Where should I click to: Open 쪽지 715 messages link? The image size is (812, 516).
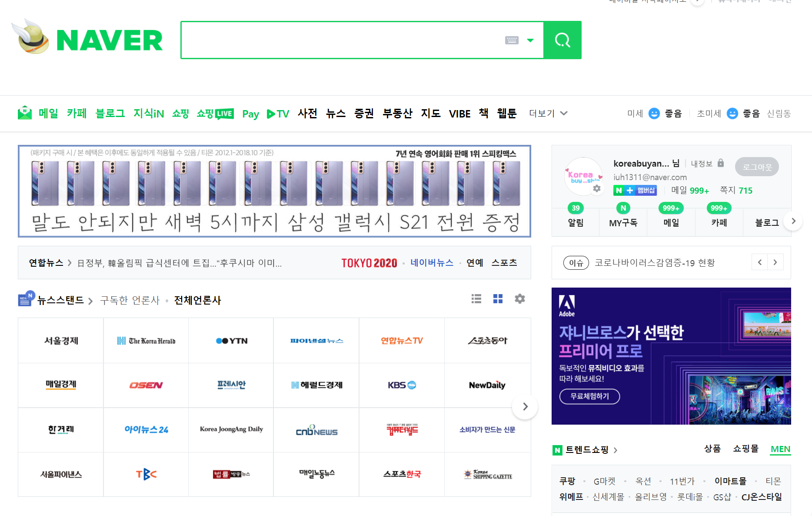(736, 190)
